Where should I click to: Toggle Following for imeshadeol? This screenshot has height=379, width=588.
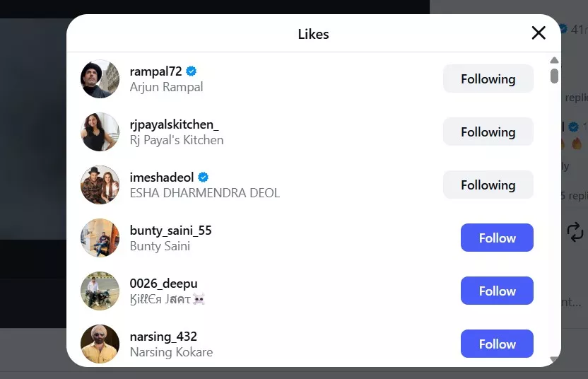pyautogui.click(x=488, y=185)
